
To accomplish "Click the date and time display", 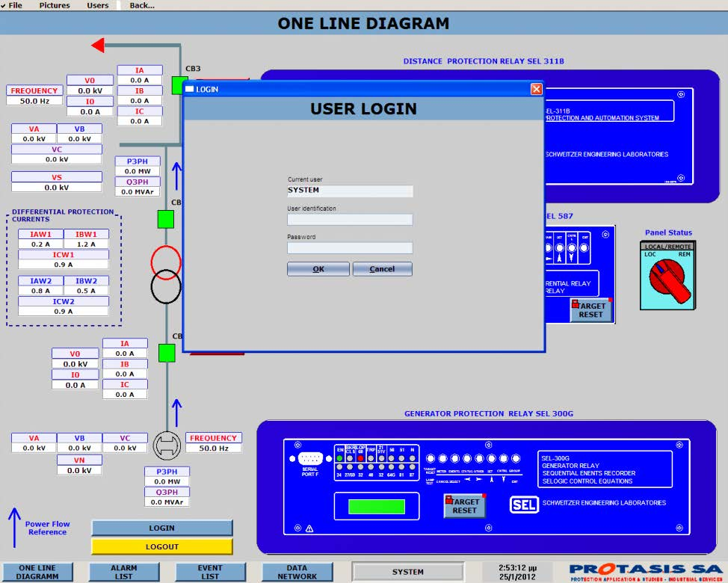I will [518, 572].
